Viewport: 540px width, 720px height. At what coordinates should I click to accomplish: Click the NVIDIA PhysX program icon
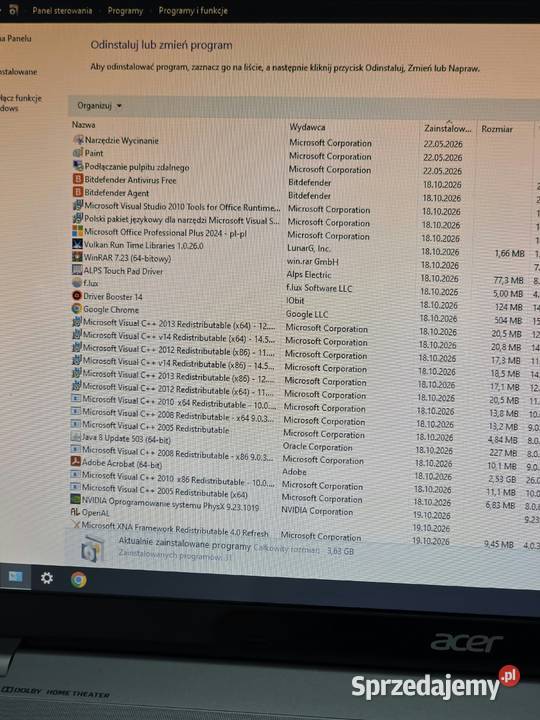(75, 499)
